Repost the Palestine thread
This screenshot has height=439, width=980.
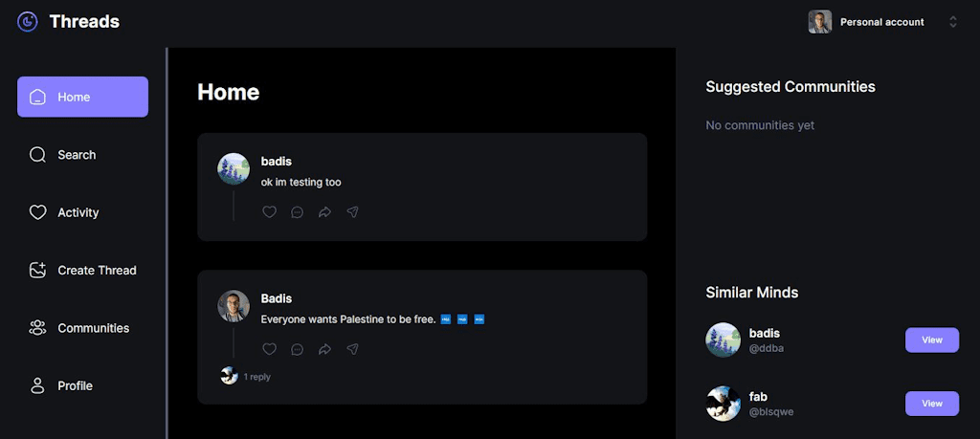[x=325, y=349]
